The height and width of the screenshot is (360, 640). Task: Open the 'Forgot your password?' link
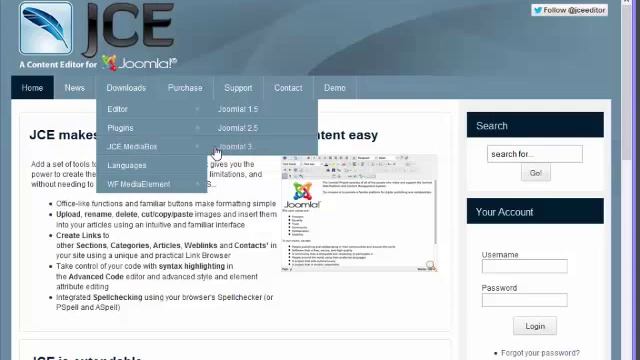[540, 353]
